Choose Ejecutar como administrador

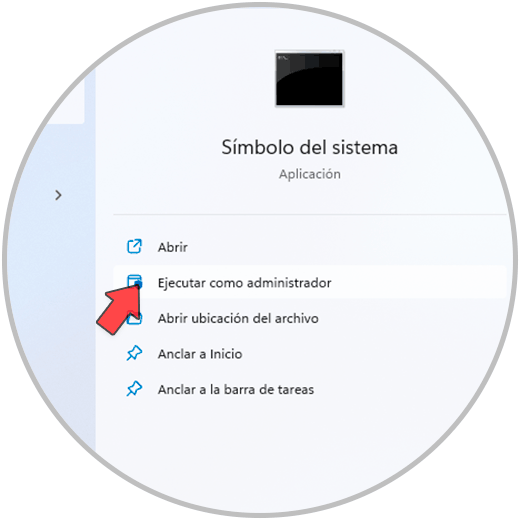point(244,283)
